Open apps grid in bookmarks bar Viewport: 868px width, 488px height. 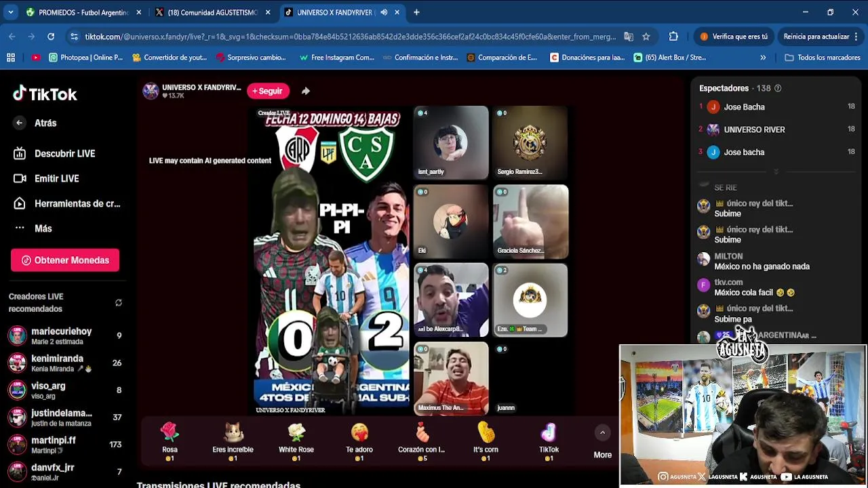[11, 58]
